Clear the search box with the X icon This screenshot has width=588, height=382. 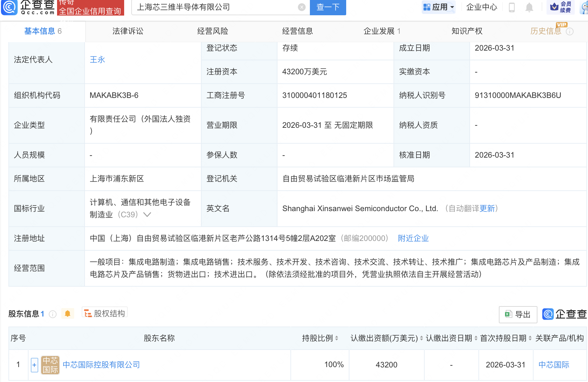point(301,7)
